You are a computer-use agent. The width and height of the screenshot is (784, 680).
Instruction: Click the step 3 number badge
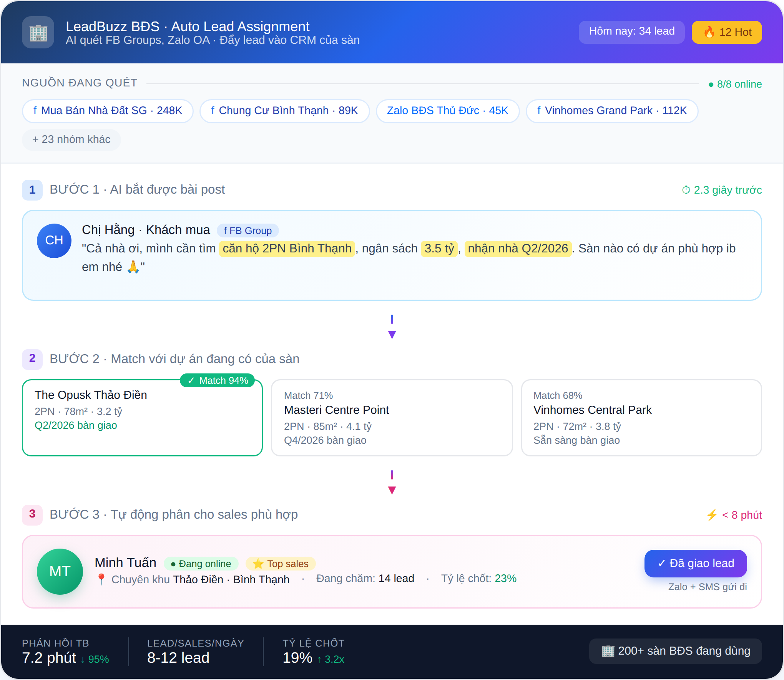(32, 514)
